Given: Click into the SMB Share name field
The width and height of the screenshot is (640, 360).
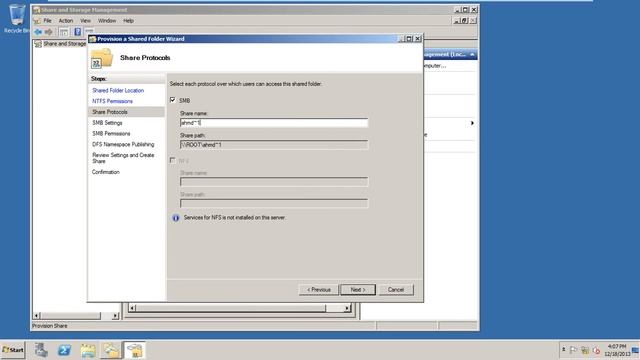Looking at the screenshot, I should pos(273,122).
